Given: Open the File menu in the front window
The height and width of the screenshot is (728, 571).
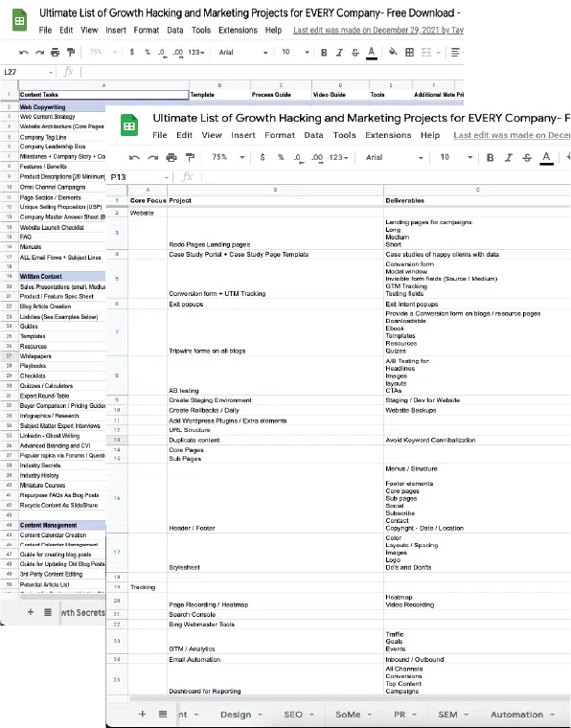Looking at the screenshot, I should (160, 135).
